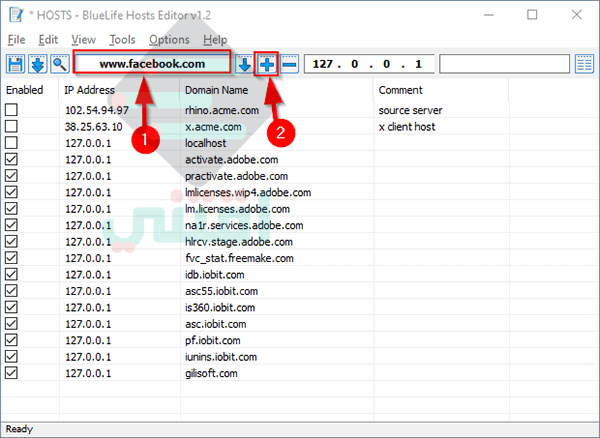The image size is (600, 438).
Task: Toggle idb.iobit.com checkbox
Action: [x=11, y=274]
